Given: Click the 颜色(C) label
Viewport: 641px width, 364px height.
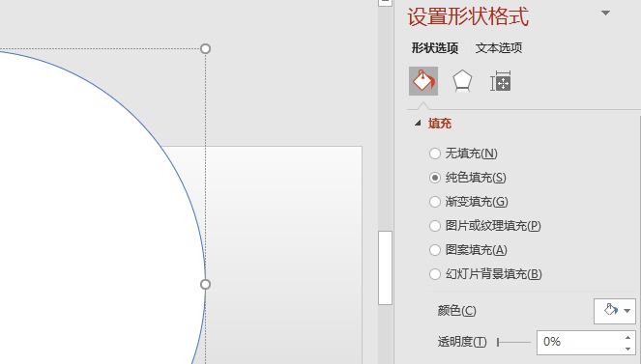Looking at the screenshot, I should (x=456, y=311).
